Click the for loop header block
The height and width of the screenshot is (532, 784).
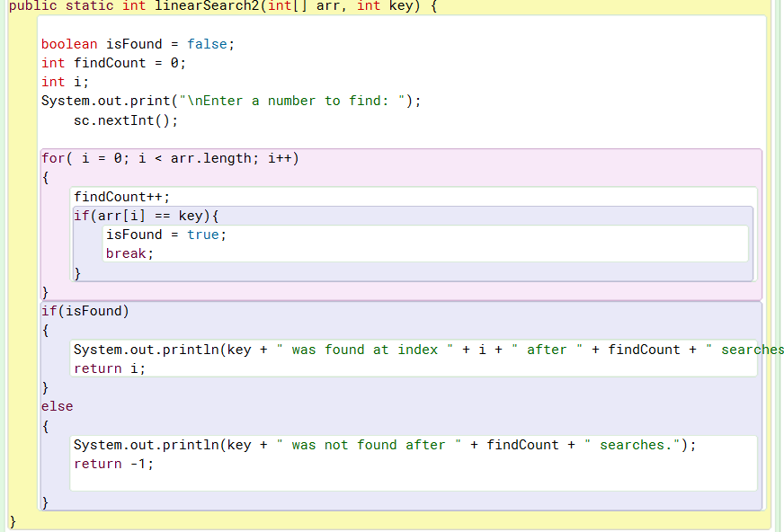coord(171,157)
